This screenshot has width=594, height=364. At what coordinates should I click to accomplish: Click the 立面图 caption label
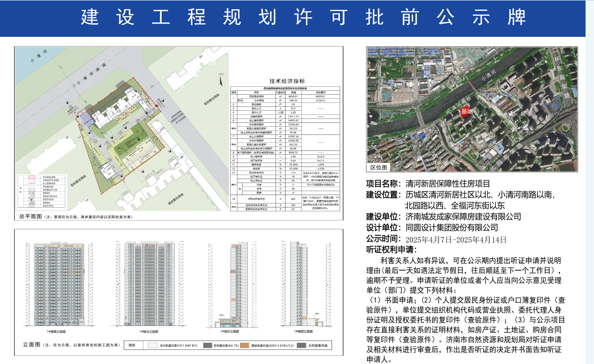[32, 345]
